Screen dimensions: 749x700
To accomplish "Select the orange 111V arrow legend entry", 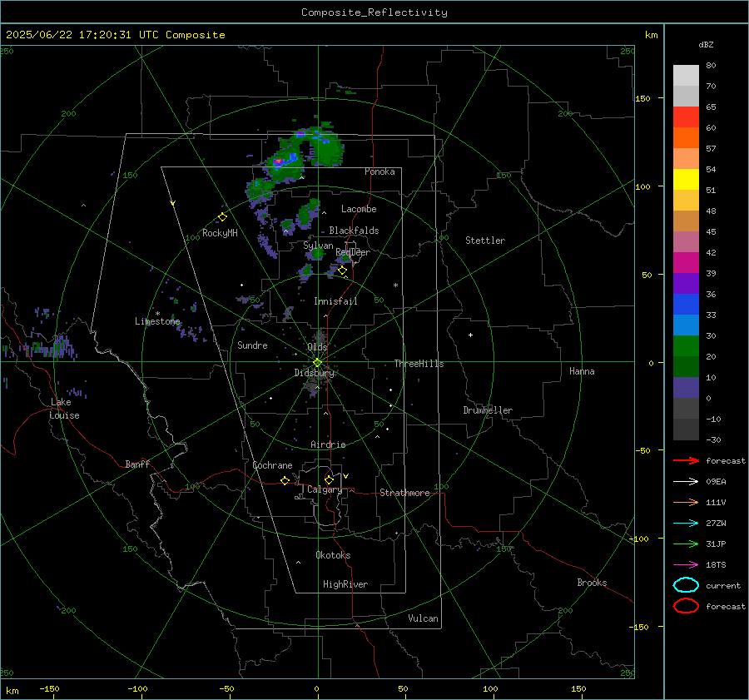I will click(x=686, y=502).
